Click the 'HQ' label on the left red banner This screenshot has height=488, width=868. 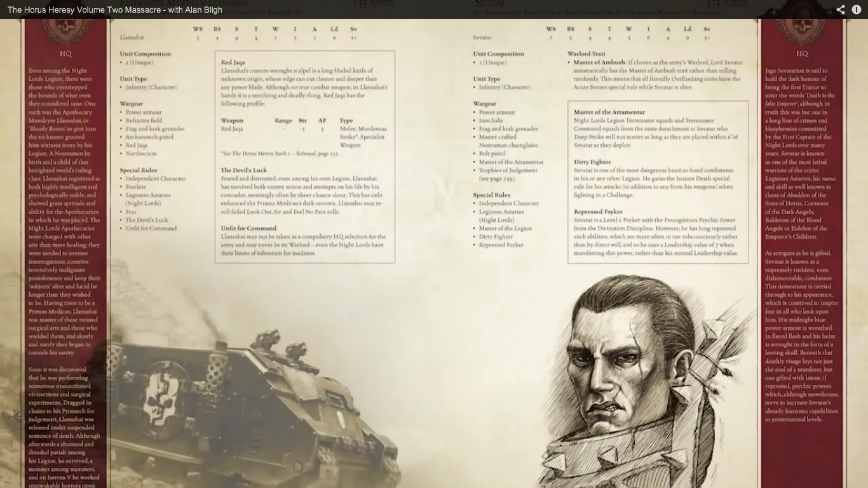[65, 54]
